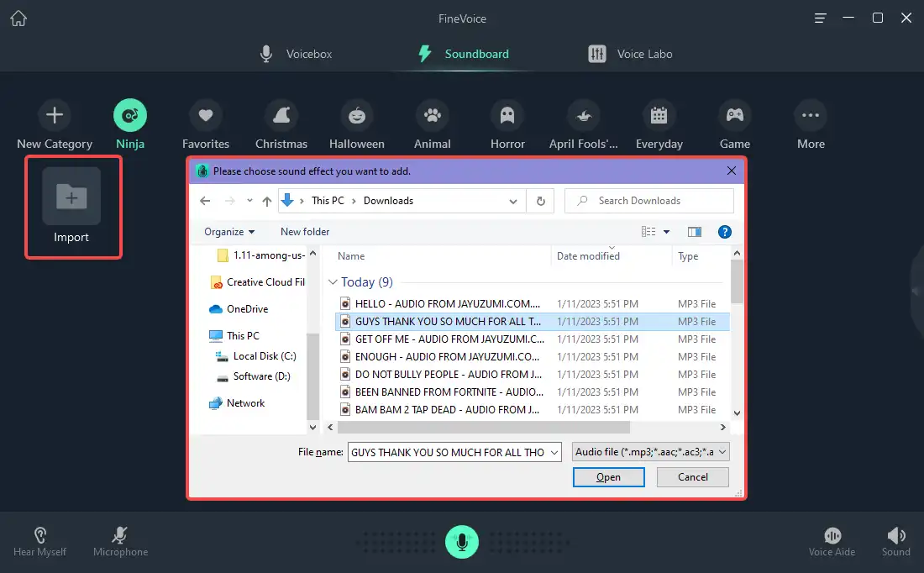Select This PC in navigation tree
The width and height of the screenshot is (924, 573).
(x=234, y=335)
